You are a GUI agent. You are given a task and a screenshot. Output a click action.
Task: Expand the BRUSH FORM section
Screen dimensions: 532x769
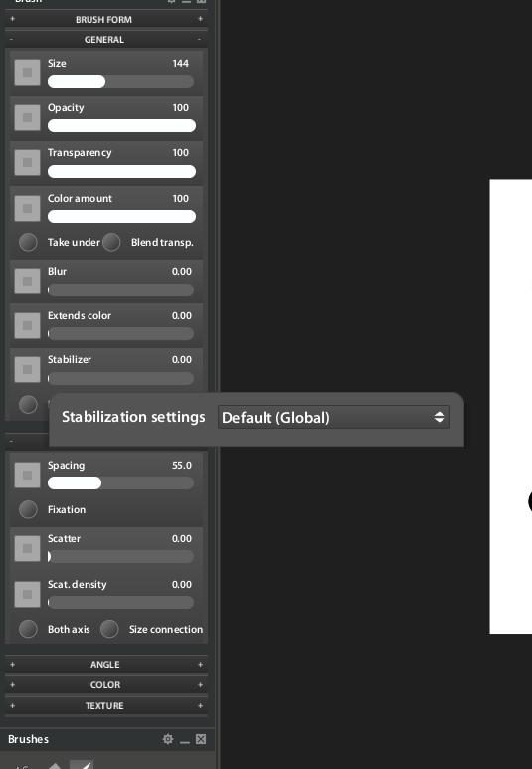tap(106, 19)
